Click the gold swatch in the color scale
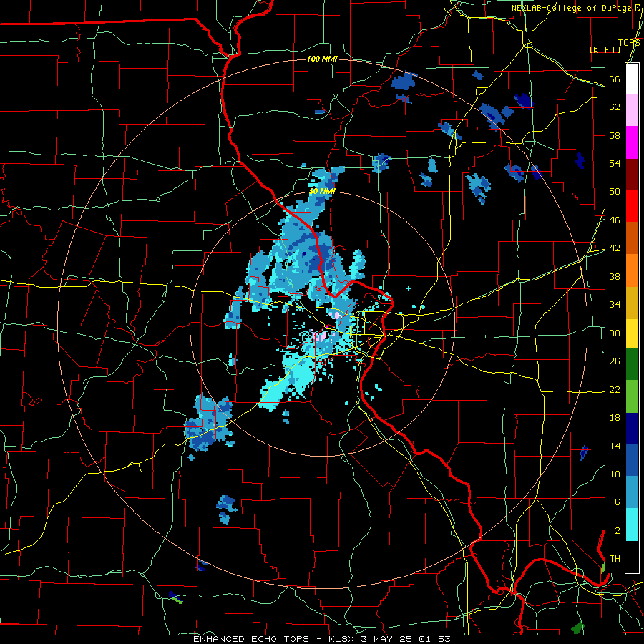Image resolution: width=644 pixels, height=644 pixels. [632, 302]
